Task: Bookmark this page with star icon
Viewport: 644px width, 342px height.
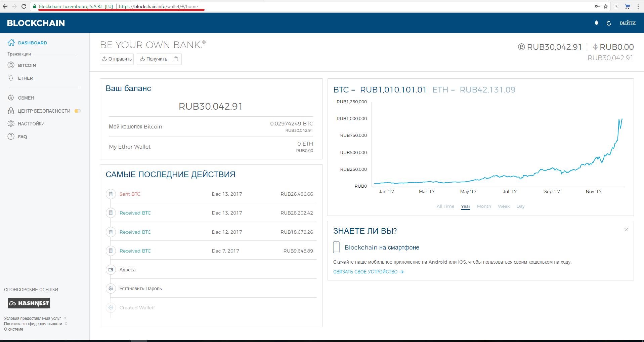Action: coord(606,6)
